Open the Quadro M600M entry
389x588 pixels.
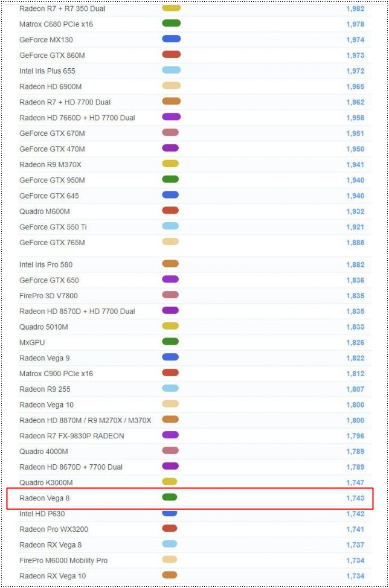(45, 211)
